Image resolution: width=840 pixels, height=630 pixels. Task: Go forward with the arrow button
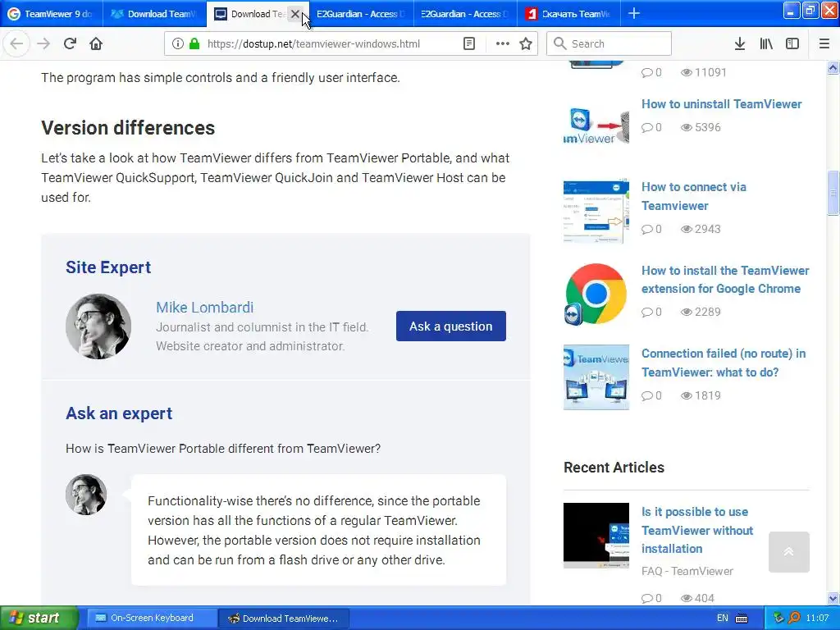pos(43,44)
